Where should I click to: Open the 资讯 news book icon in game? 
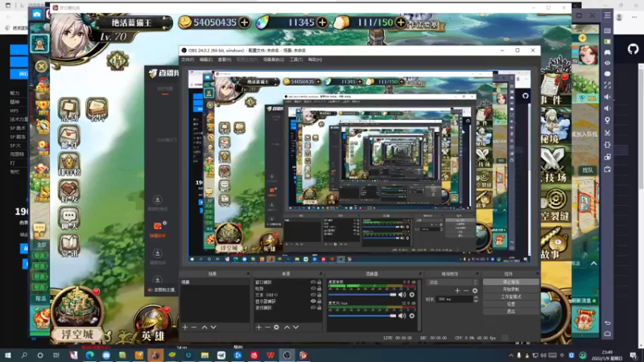click(x=69, y=245)
